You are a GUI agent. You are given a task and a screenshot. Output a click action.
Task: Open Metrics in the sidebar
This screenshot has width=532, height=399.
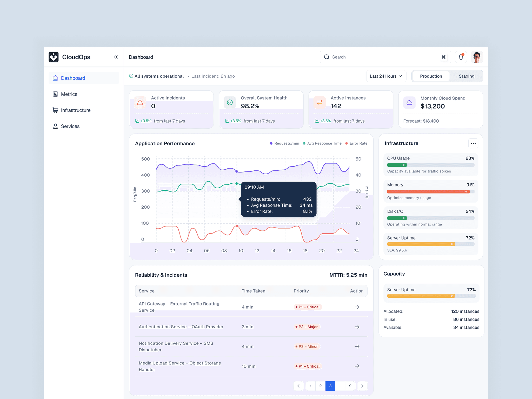(69, 94)
